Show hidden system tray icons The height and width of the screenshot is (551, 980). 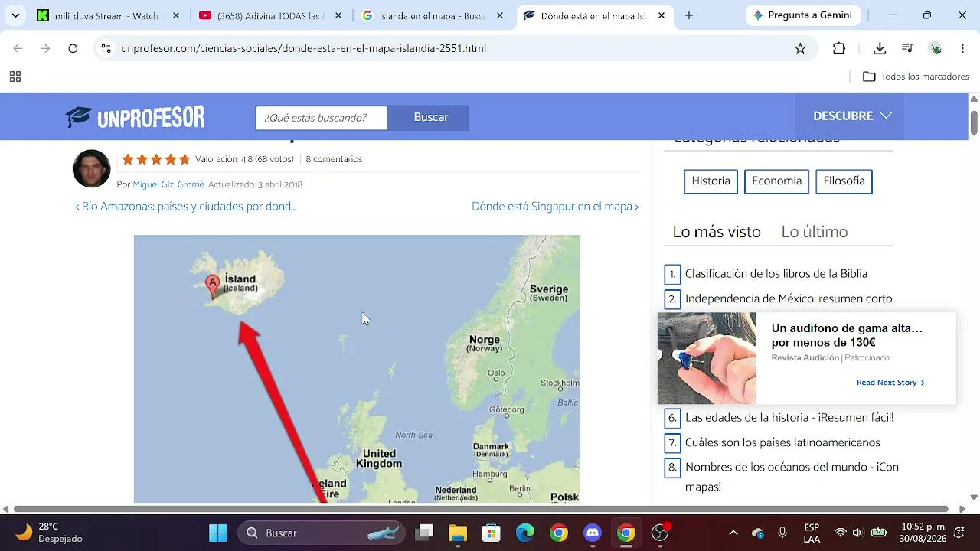[733, 533]
